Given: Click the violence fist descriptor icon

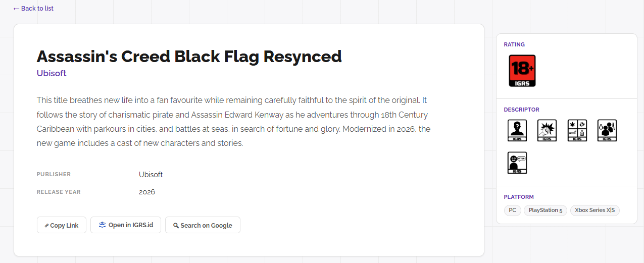Looking at the screenshot, I should pyautogui.click(x=547, y=130).
